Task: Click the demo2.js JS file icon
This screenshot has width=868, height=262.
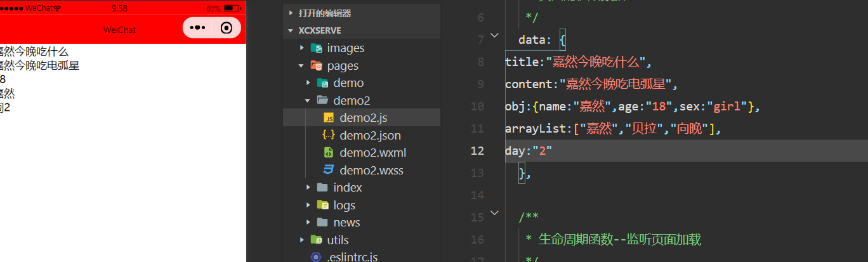Action: 329,118
